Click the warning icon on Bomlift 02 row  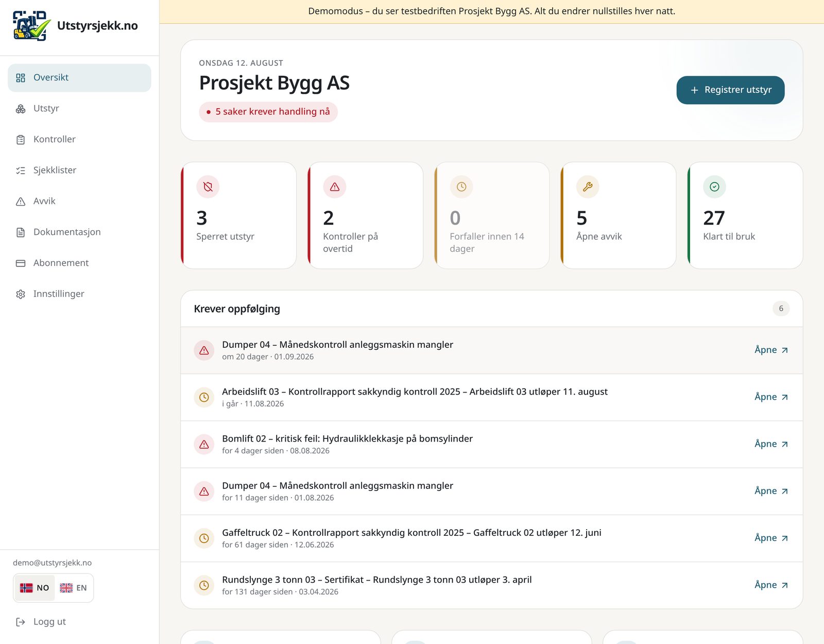point(204,444)
